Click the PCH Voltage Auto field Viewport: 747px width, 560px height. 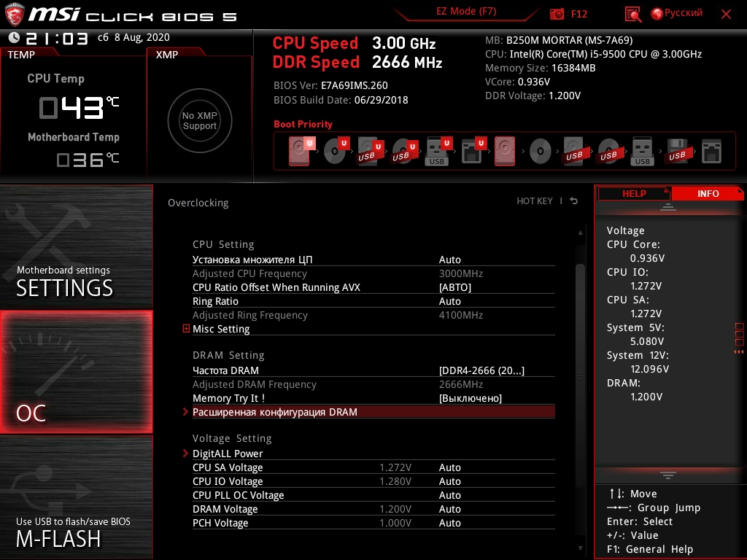coord(449,522)
